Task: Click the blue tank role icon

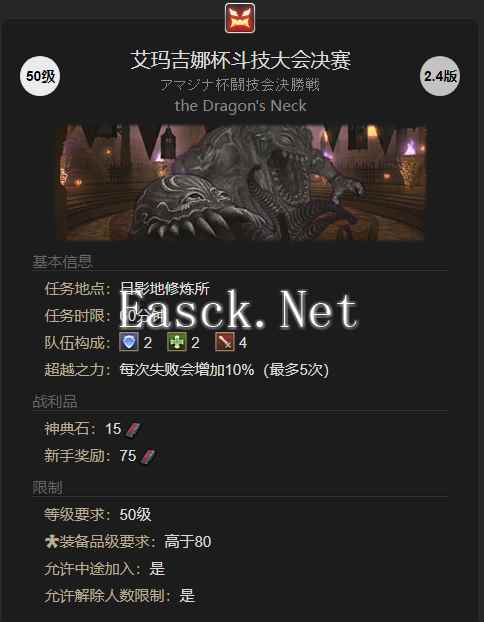Action: pyautogui.click(x=129, y=342)
